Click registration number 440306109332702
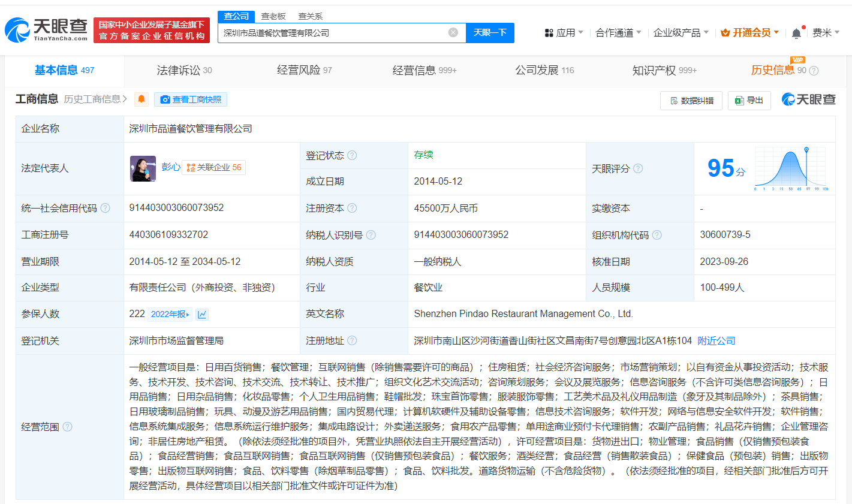The height and width of the screenshot is (504, 852). [x=168, y=234]
